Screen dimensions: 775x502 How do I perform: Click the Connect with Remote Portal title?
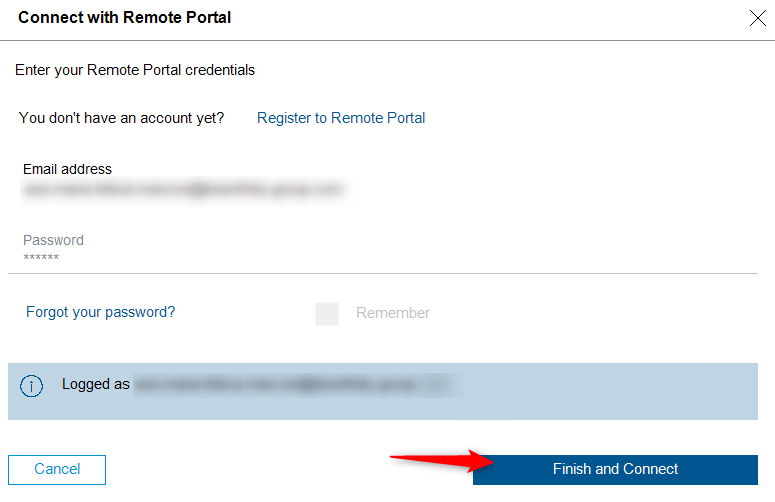point(125,18)
